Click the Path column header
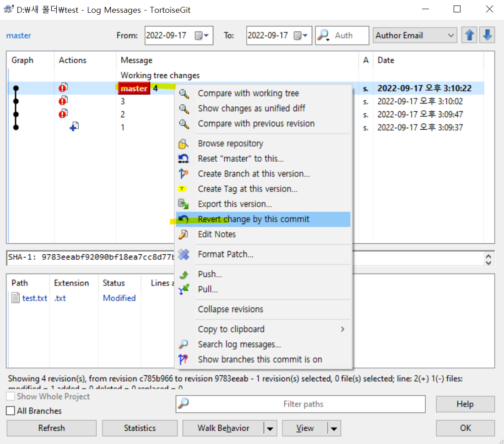The width and height of the screenshot is (504, 444). coord(28,283)
